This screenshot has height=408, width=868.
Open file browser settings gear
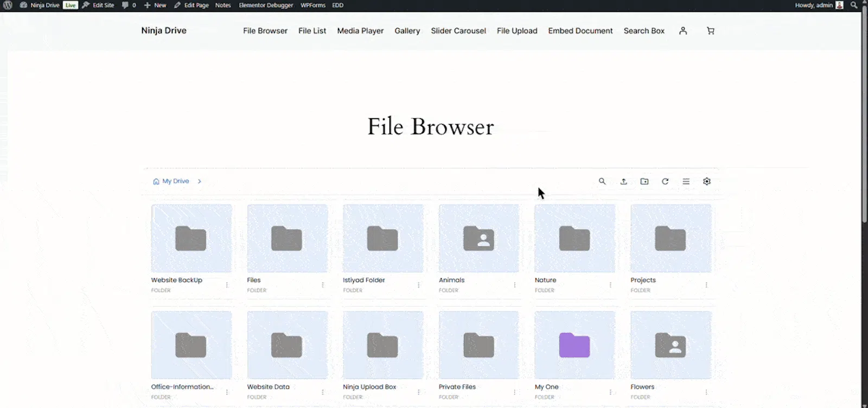pyautogui.click(x=707, y=181)
